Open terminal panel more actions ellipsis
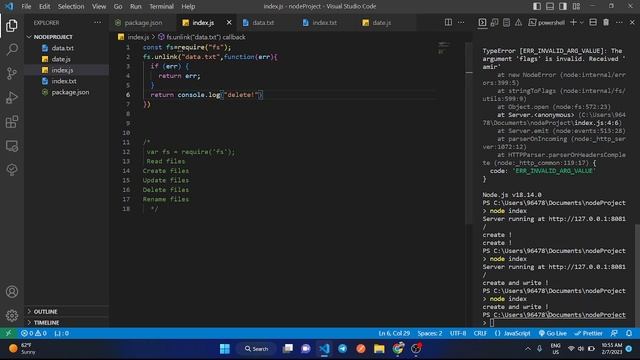 pos(619,22)
